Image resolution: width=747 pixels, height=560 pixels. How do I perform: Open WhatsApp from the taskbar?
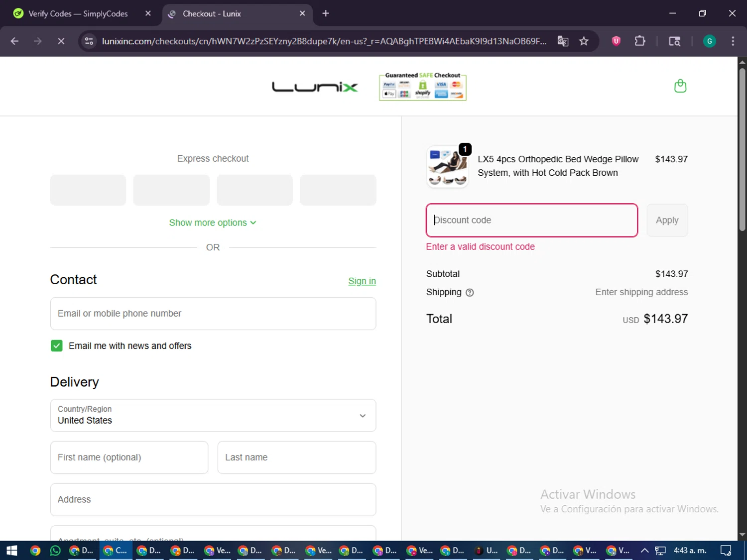[x=55, y=551]
